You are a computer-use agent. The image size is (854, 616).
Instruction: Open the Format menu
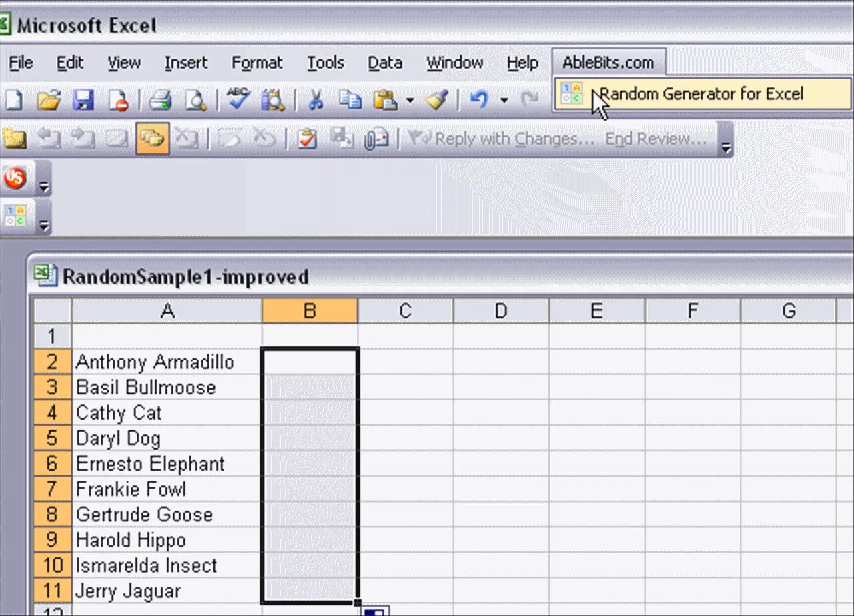coord(257,63)
